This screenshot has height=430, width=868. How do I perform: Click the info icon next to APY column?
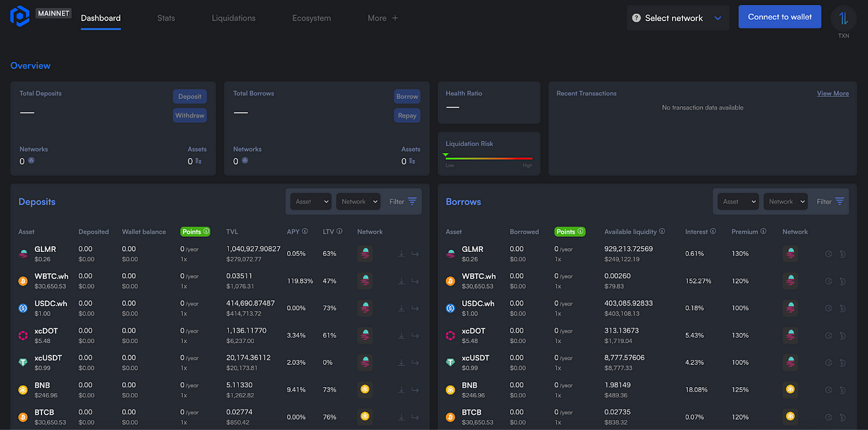[x=305, y=231]
